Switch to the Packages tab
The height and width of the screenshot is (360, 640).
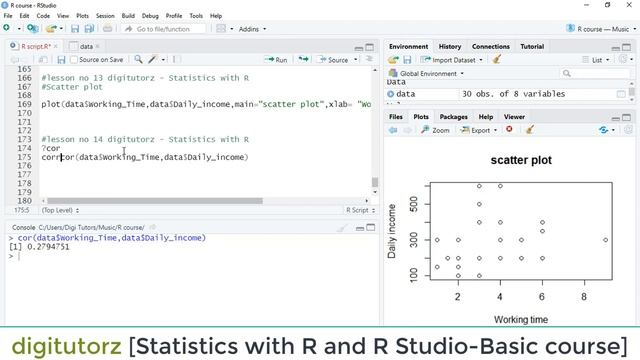click(x=453, y=117)
